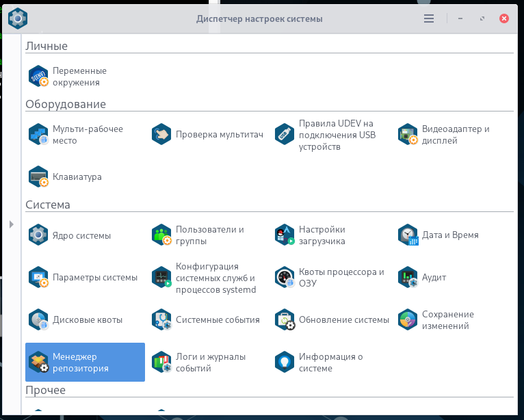The width and height of the screenshot is (524, 420).
Task: Open Видеоадаптер и дисплей icon
Action: tap(408, 134)
